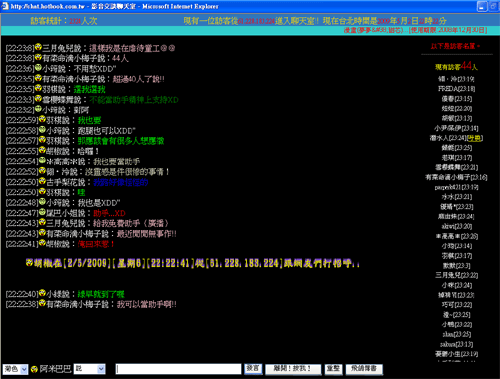Viewport: 500px width, 379px height.
Task: Click smiley icon beside the '44人' message
Action: (x=38, y=57)
